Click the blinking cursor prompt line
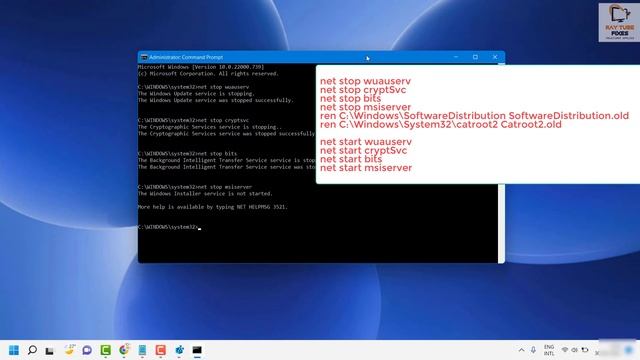640x360 pixels. click(169, 227)
